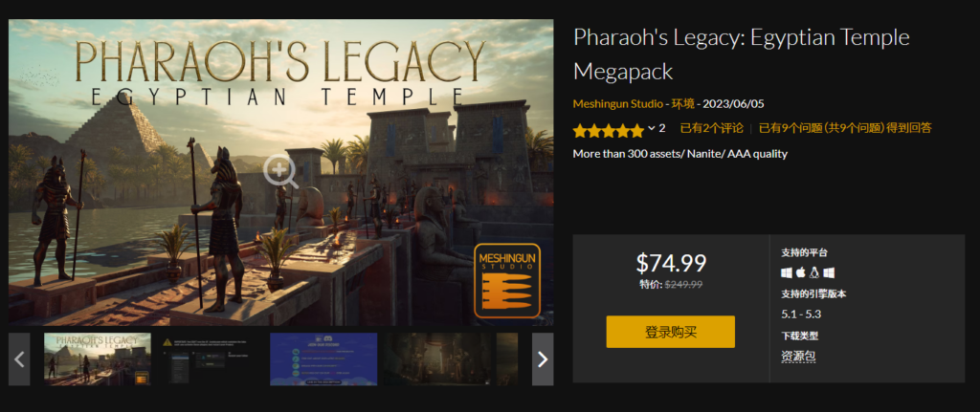Click the magnifier zoom icon on the preview image

[280, 171]
